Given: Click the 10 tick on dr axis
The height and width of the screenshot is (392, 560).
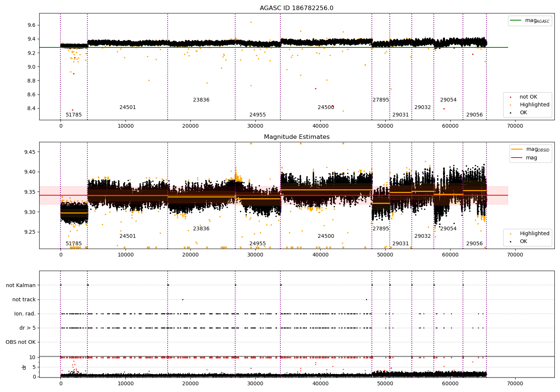Looking at the screenshot, I should point(32,357).
